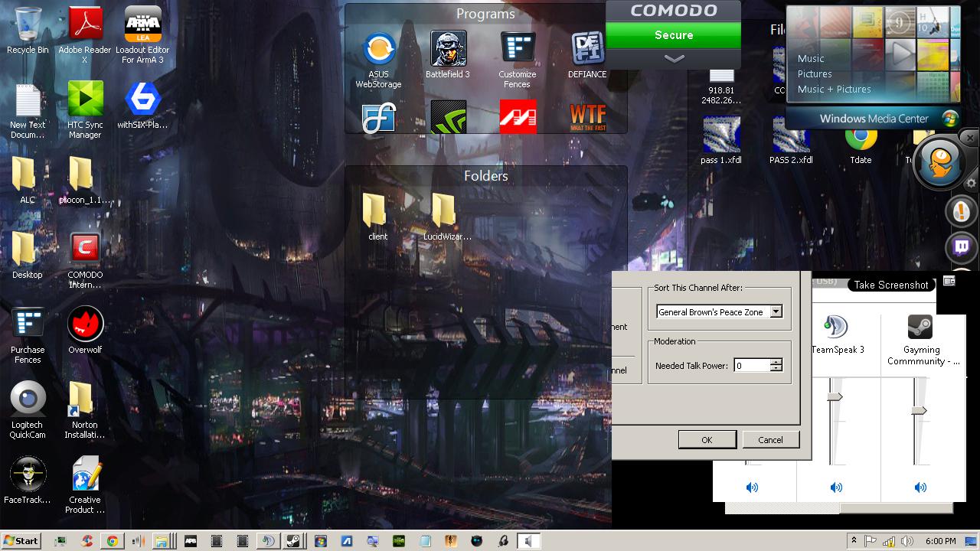Viewport: 980px width, 551px height.
Task: Launch Battlefield 3
Action: pyautogui.click(x=448, y=54)
